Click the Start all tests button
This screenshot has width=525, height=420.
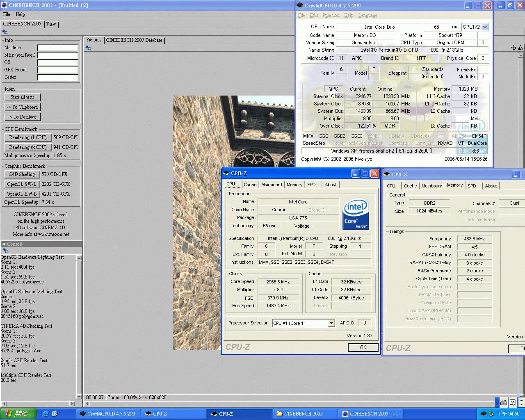click(x=23, y=97)
